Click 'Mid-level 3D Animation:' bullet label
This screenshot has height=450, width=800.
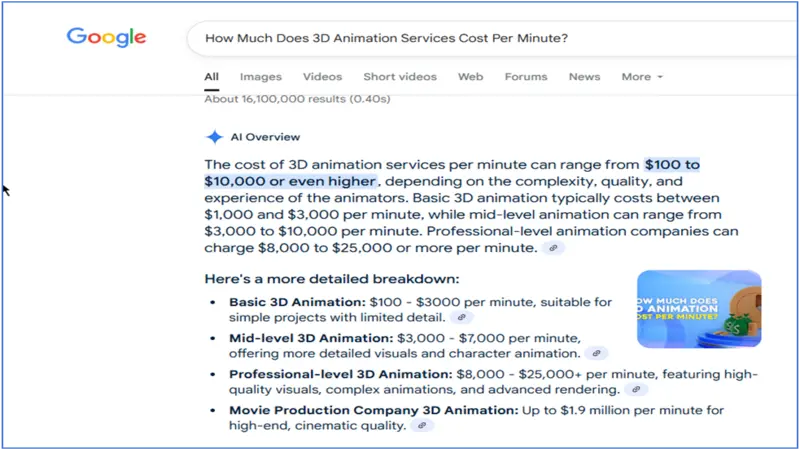pos(311,338)
